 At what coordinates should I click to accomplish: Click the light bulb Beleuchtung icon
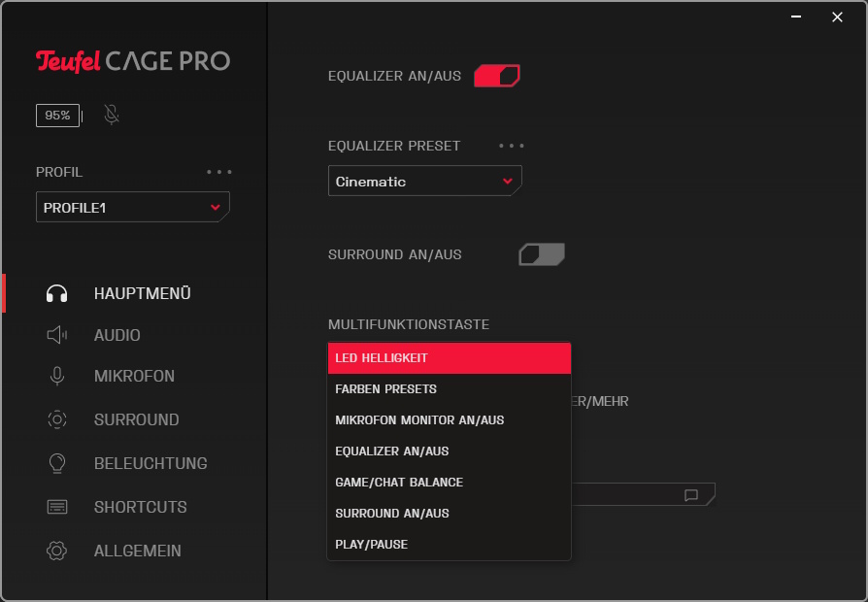[57, 463]
